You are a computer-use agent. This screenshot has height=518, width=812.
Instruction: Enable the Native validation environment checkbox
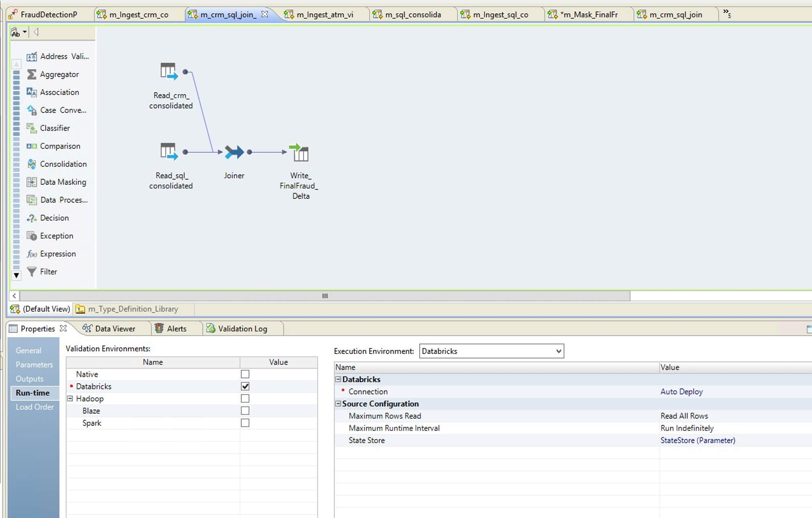(x=245, y=374)
